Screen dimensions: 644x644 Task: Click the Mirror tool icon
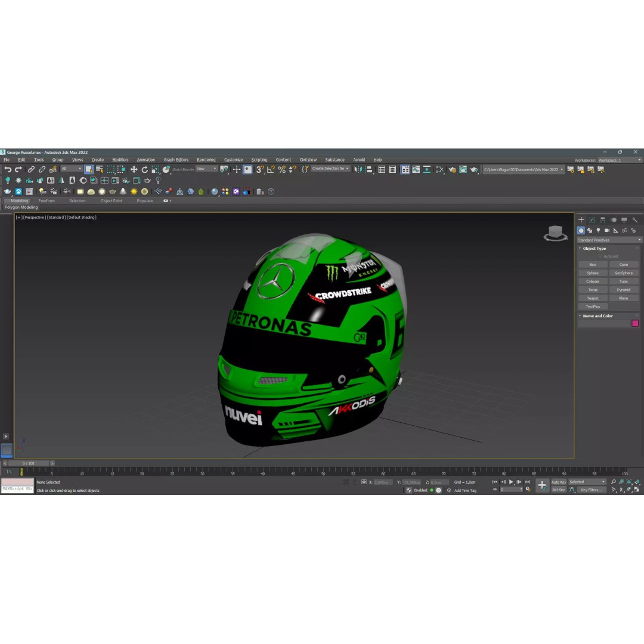(358, 169)
